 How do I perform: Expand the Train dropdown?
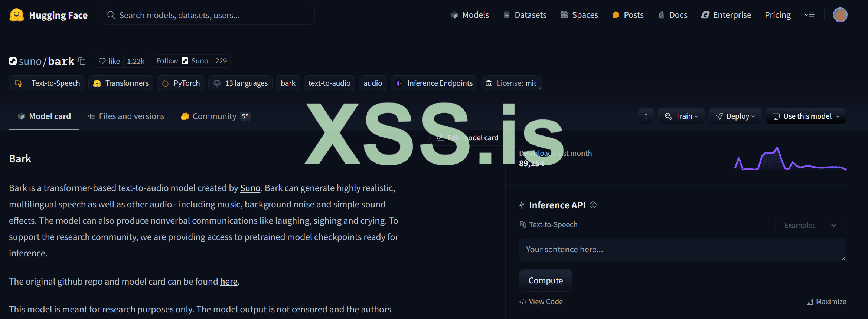tap(681, 116)
